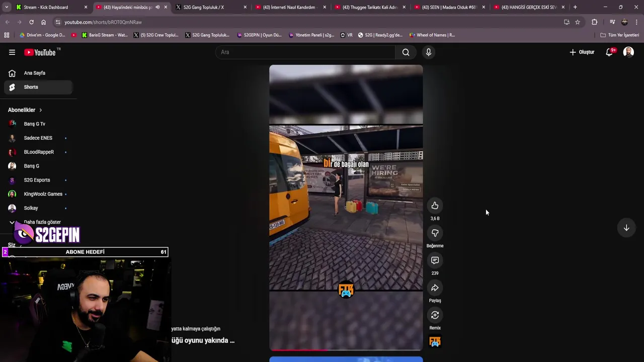Image resolution: width=644 pixels, height=362 pixels.
Task: Seek on the Short's red progress bar
Action: coord(346,349)
